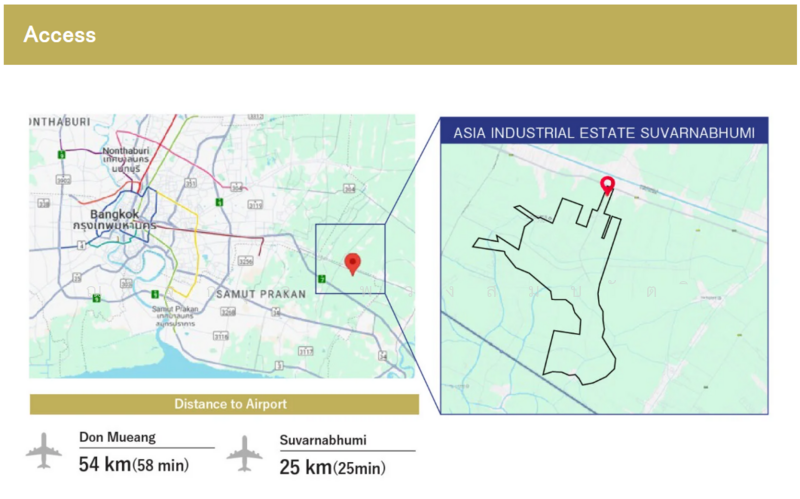
Task: Click the 54 km distance text
Action: click(104, 465)
